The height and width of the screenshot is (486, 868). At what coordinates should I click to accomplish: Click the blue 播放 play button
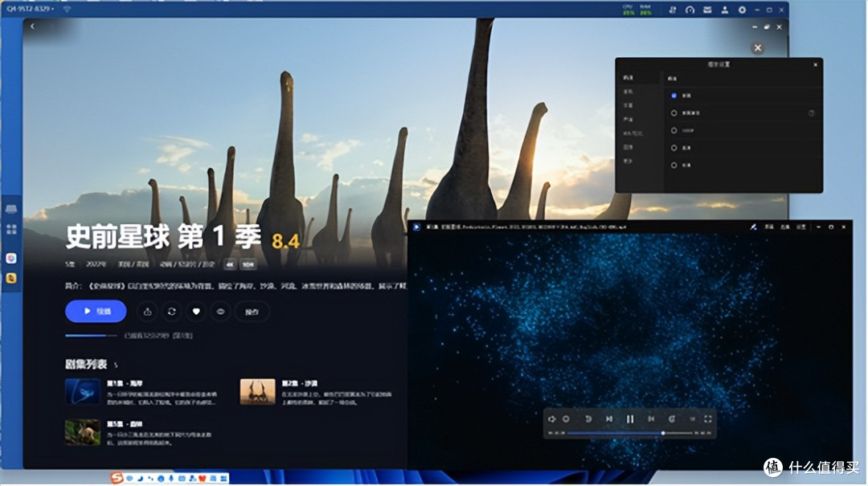click(x=96, y=311)
